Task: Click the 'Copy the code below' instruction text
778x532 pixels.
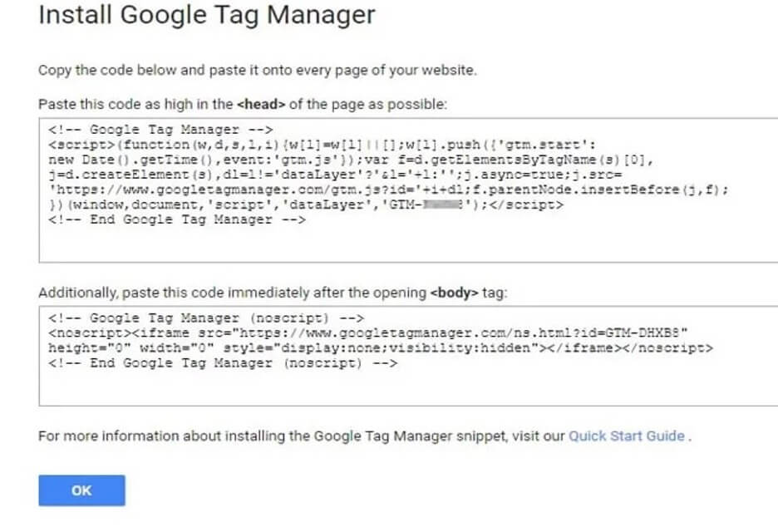Action: [x=258, y=71]
